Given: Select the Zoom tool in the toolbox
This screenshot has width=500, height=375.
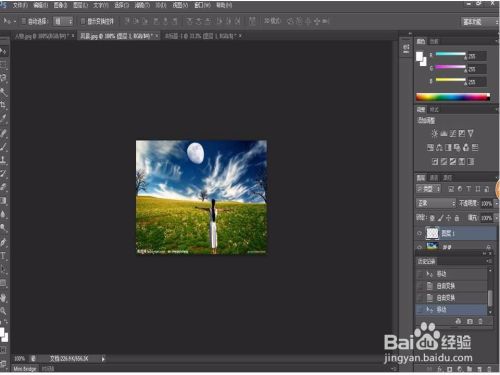Looking at the screenshot, I should (x=3, y=311).
